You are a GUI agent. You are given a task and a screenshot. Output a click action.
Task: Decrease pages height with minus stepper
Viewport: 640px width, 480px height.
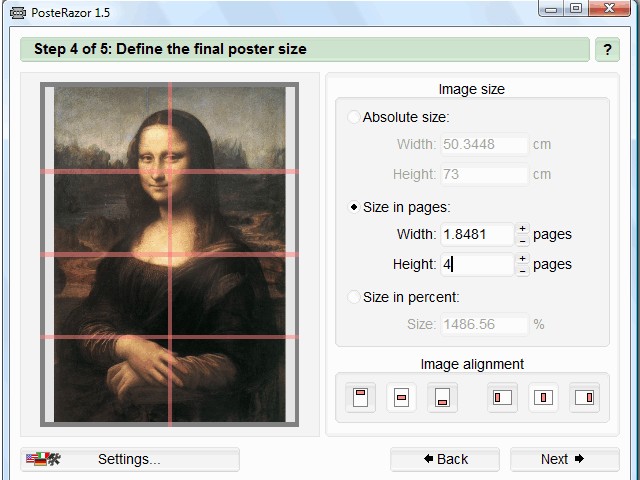522,271
